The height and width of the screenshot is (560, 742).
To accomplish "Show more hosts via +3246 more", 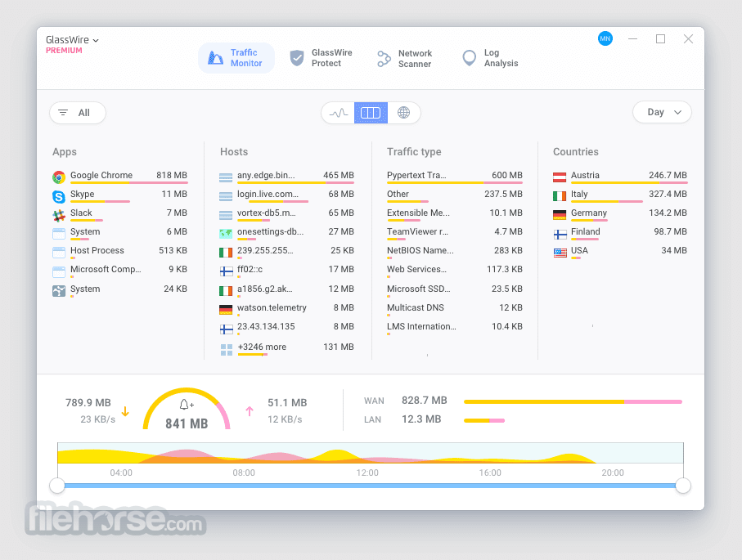I will coord(262,347).
